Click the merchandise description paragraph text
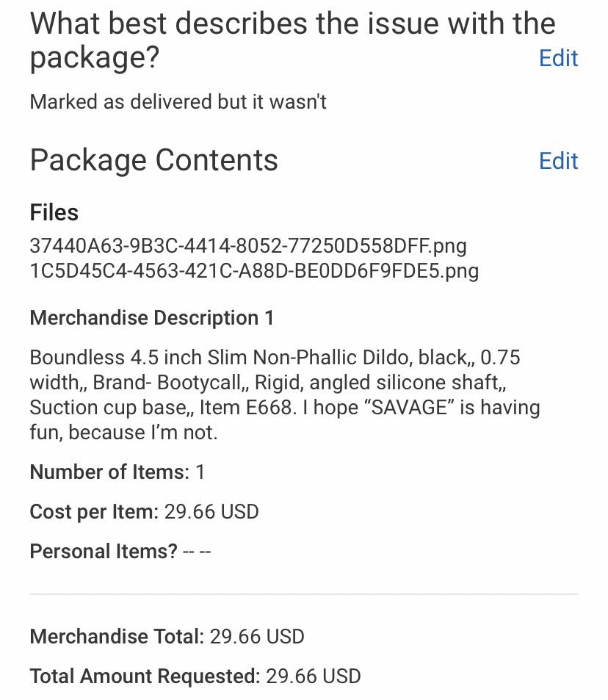Screen dimensions: 608x700 coord(284,394)
